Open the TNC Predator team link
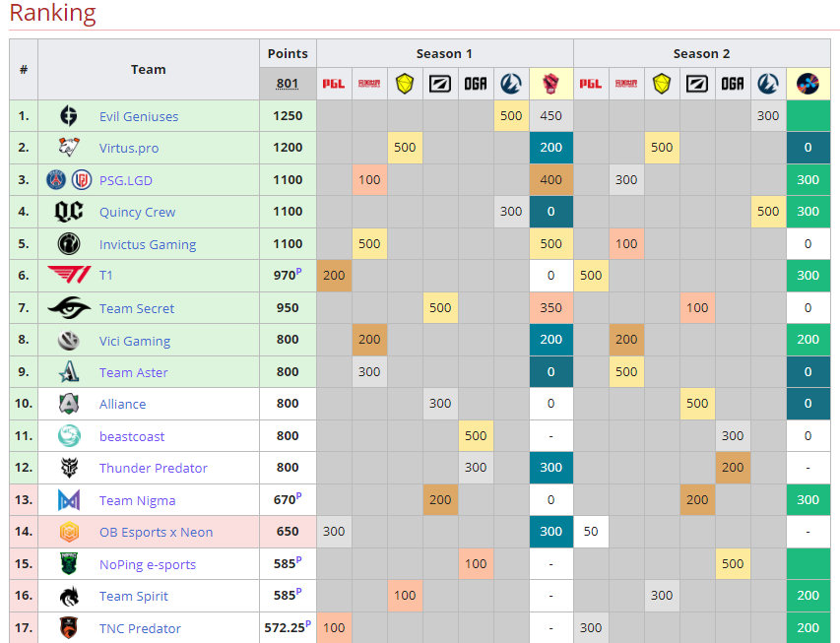This screenshot has height=643, width=840. 140,628
